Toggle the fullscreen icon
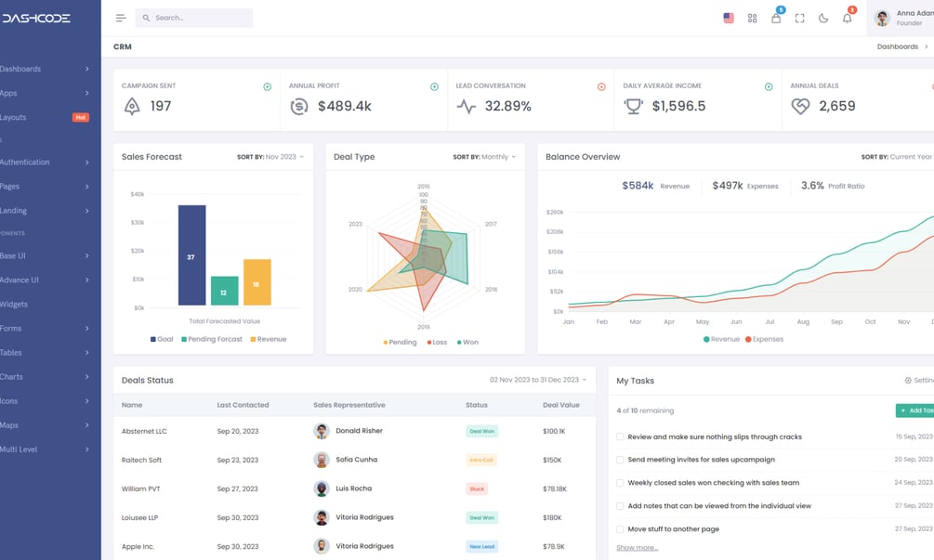This screenshot has width=934, height=560. pos(800,19)
